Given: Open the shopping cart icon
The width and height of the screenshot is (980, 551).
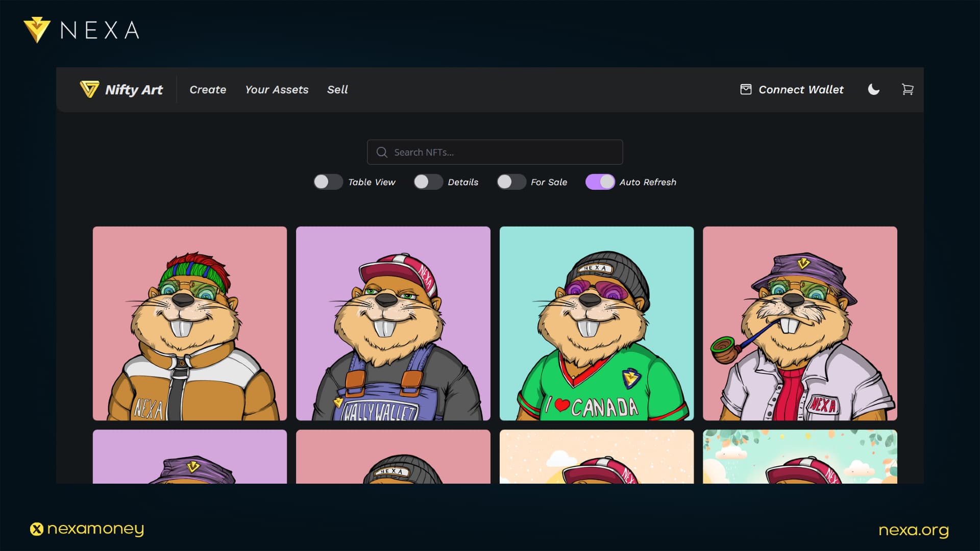Looking at the screenshot, I should (x=908, y=89).
